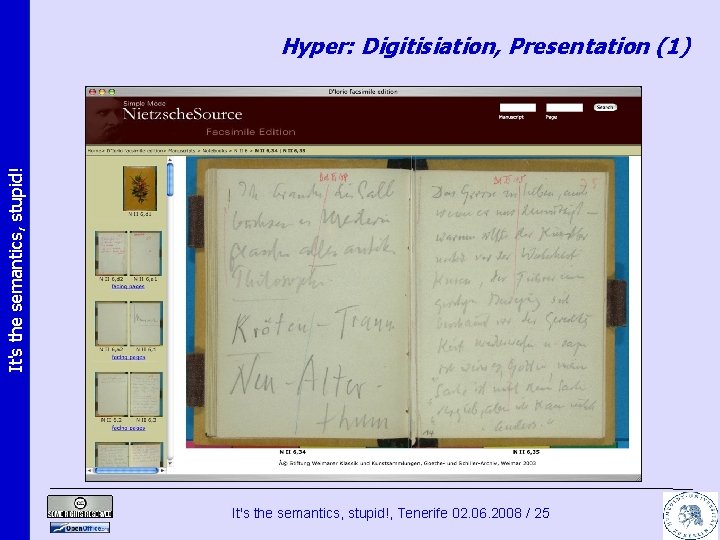Screen dimensions: 720x540
Task: Click the sidebar scroll-up arrow
Action: (170, 160)
